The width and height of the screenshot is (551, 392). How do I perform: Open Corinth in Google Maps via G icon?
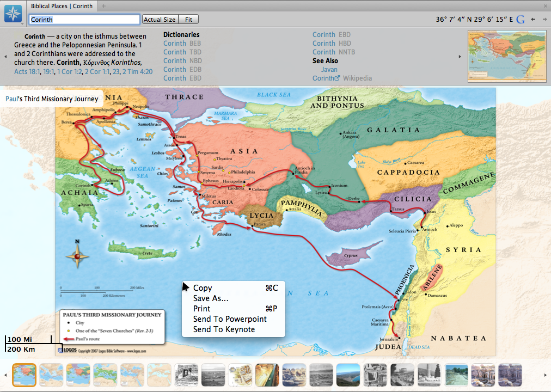[521, 19]
